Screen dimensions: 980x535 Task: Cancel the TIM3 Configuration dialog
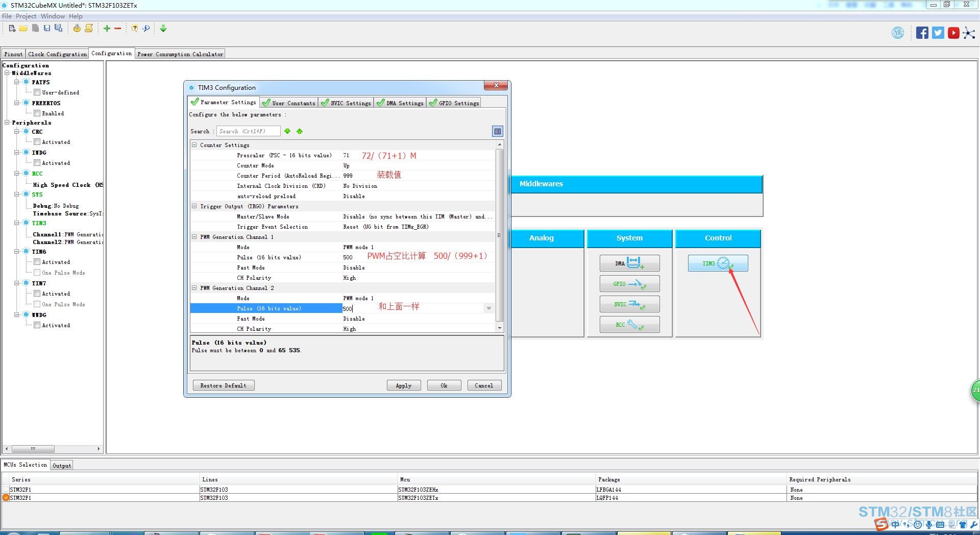tap(484, 385)
